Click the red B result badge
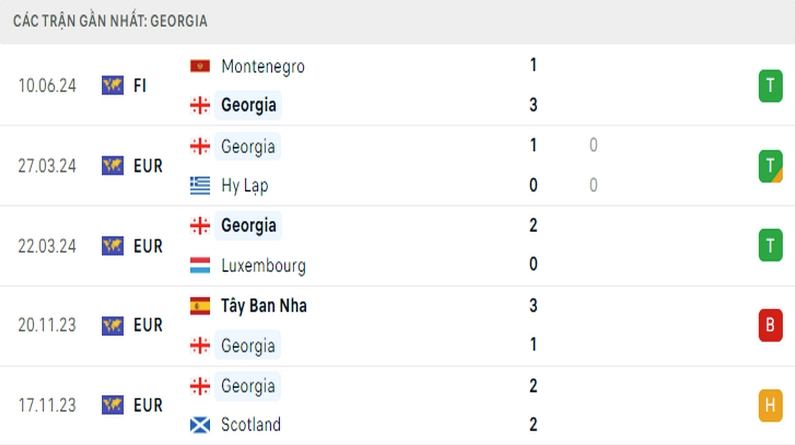This screenshot has width=795, height=445. [x=770, y=325]
